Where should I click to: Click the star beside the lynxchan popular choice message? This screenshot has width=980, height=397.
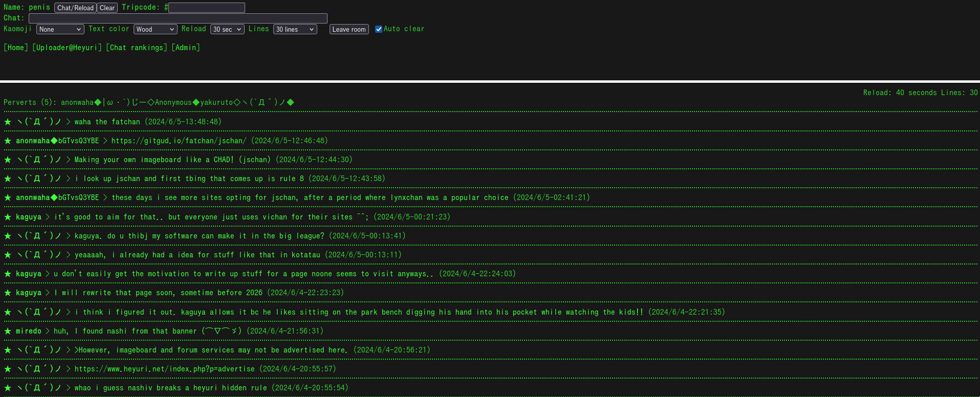(x=8, y=197)
